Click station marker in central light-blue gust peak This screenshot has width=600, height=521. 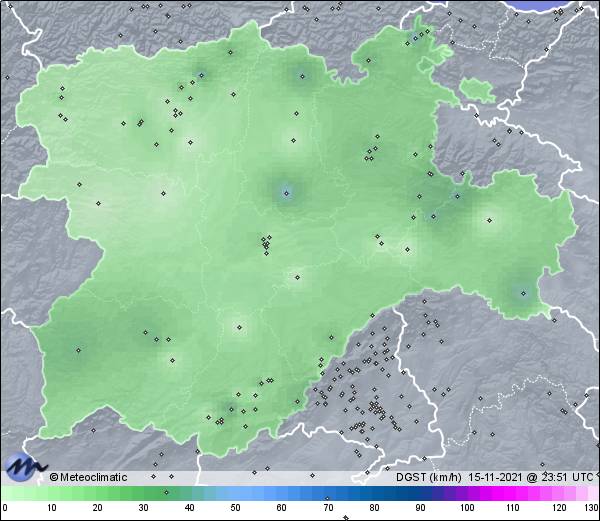coord(287,193)
